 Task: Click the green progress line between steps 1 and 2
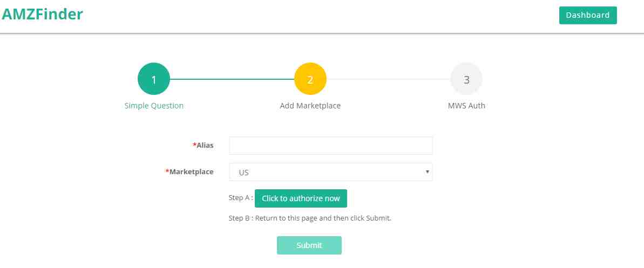pos(232,79)
